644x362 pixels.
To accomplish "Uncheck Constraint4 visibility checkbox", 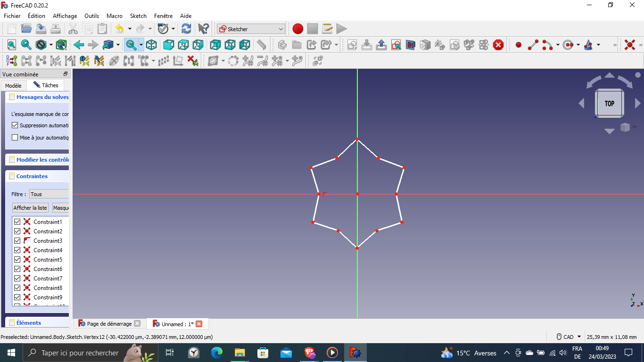I will coord(17,250).
